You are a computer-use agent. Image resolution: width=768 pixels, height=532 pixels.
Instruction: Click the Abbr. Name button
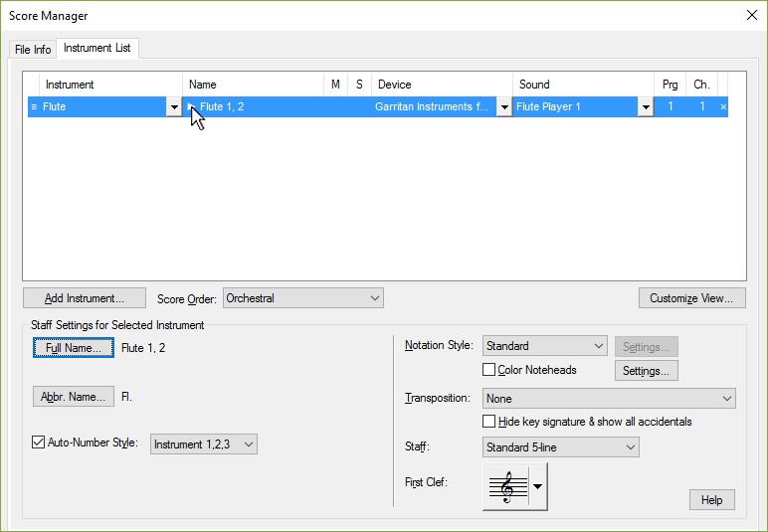(74, 397)
